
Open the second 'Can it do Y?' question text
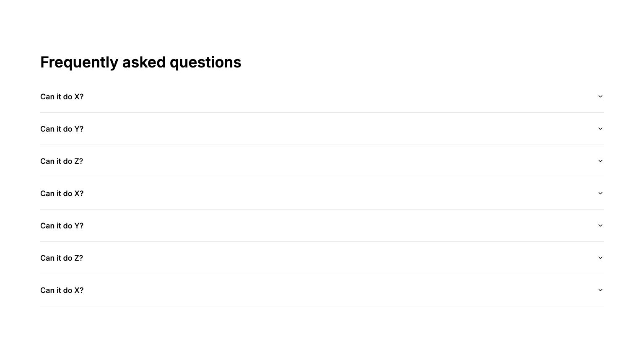pyautogui.click(x=62, y=226)
